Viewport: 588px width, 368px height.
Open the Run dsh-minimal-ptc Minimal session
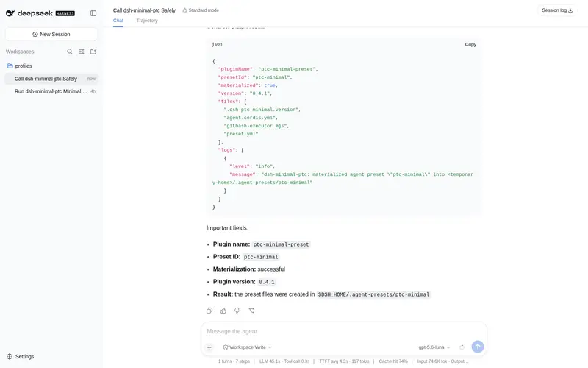coord(51,91)
